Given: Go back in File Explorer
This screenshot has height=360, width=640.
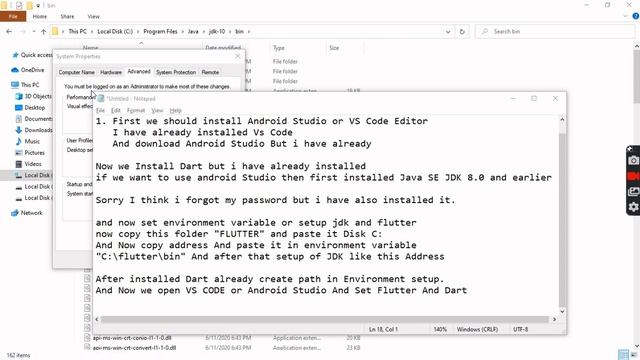Looking at the screenshot, I should [9, 31].
